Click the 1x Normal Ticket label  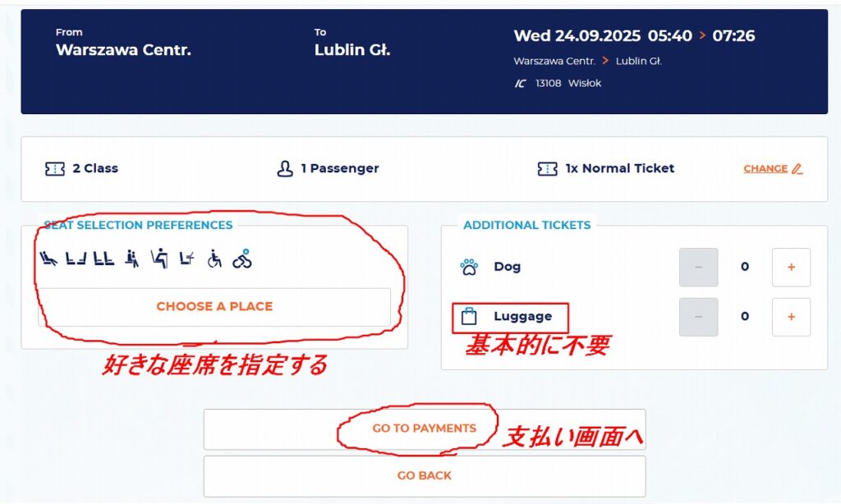(619, 168)
